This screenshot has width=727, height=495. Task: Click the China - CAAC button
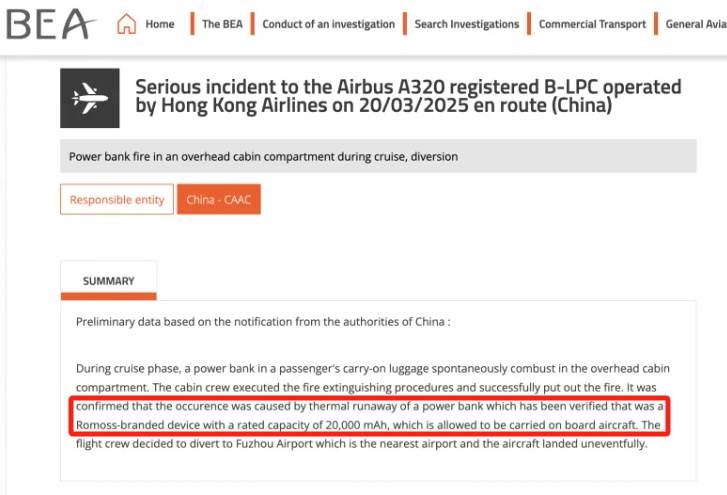pos(219,199)
